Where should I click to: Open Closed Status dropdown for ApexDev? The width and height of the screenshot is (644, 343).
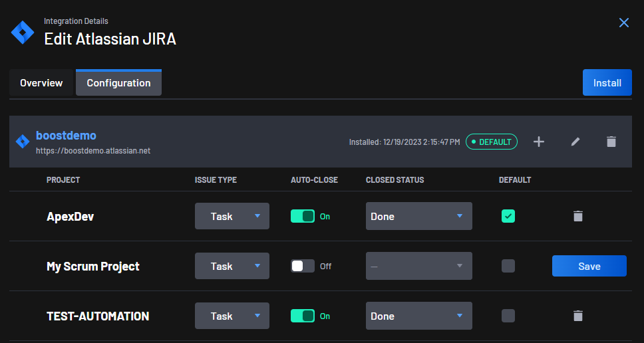tap(419, 216)
